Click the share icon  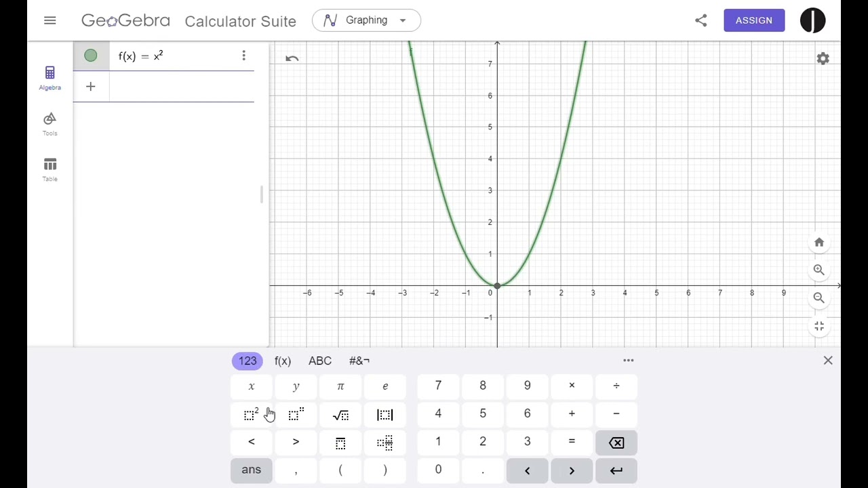[x=701, y=20]
